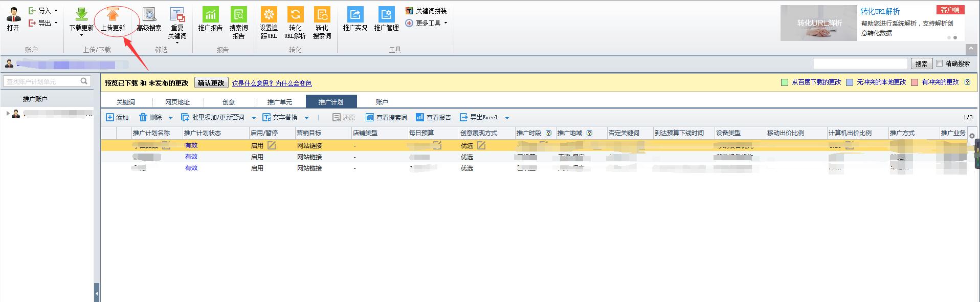Screen dimensions: 980x302
Task: Expand 删除 dropdown arrow
Action: (170, 118)
